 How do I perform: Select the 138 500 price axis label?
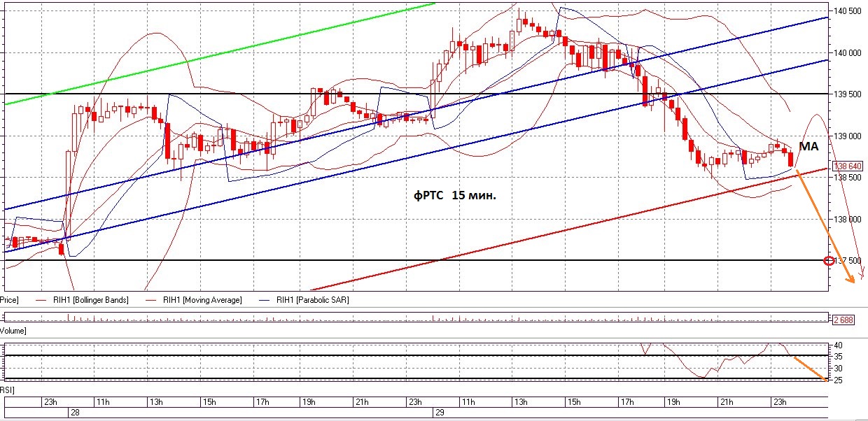[x=847, y=178]
